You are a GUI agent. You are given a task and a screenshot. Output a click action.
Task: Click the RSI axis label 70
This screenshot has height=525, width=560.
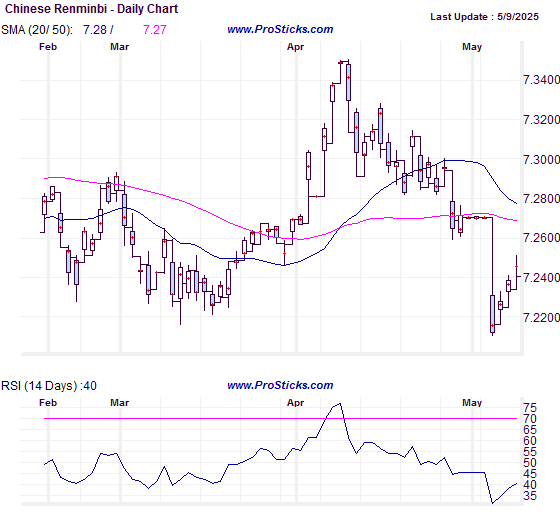pyautogui.click(x=530, y=419)
